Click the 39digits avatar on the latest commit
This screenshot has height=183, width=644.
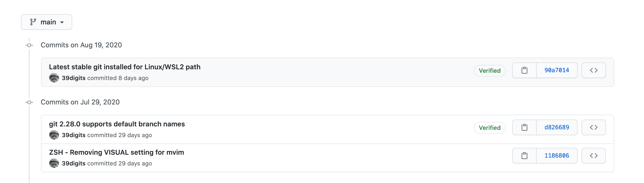tap(54, 78)
